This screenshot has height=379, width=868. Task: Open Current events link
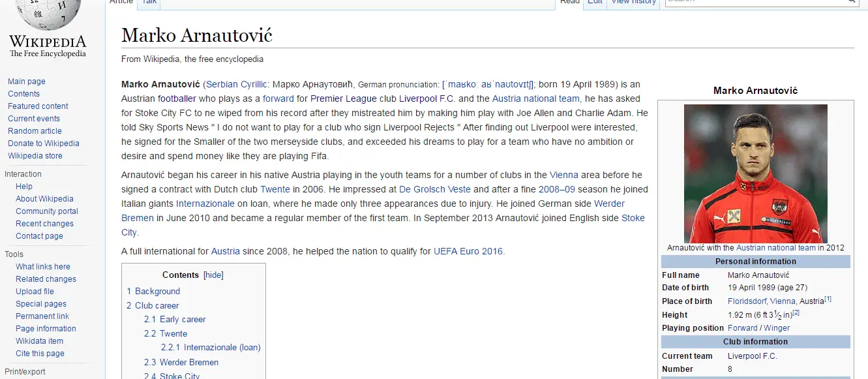click(34, 119)
